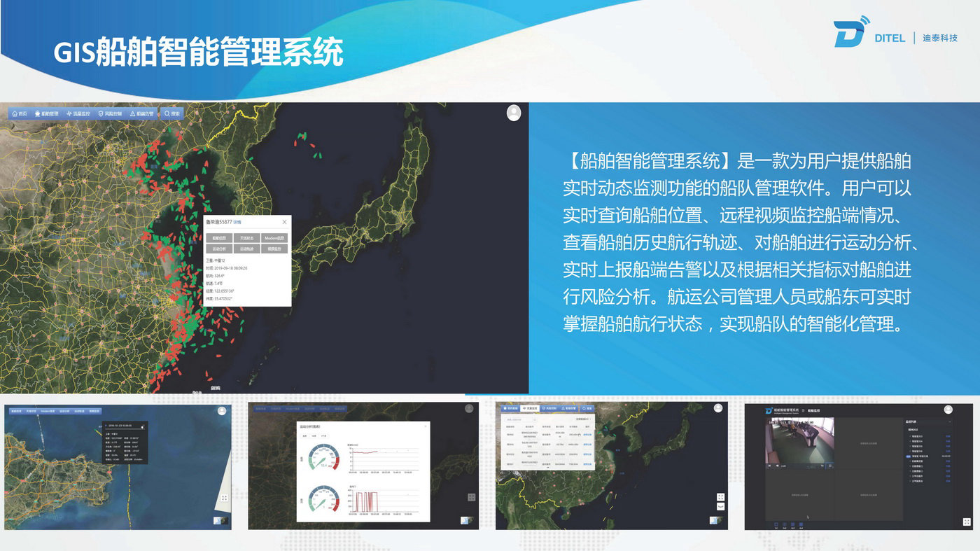Click the search field in traffic data panel
The height and width of the screenshot is (551, 980).
tap(521, 420)
